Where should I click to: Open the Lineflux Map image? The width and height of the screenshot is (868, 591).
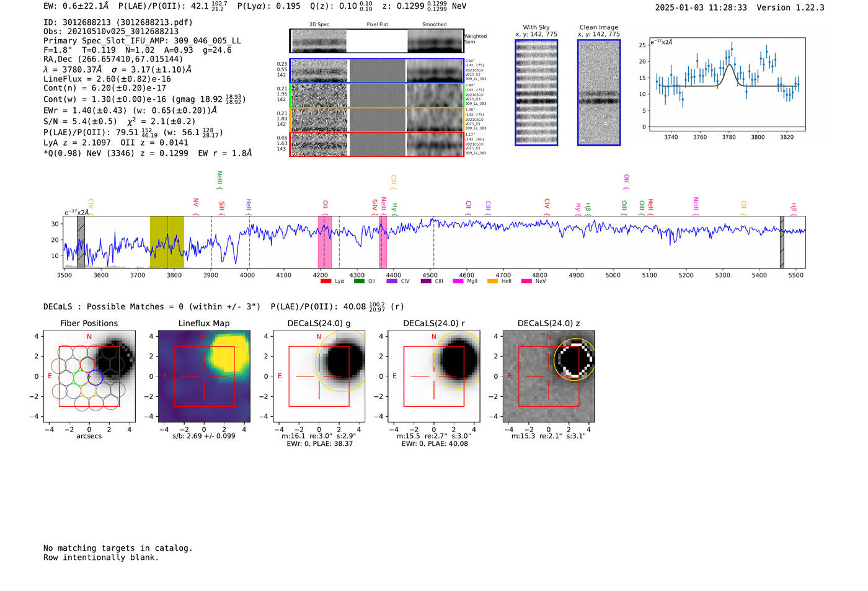point(204,376)
